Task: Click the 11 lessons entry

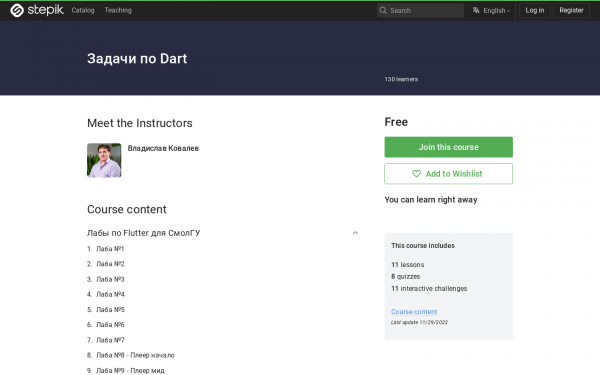Action: tap(408, 265)
